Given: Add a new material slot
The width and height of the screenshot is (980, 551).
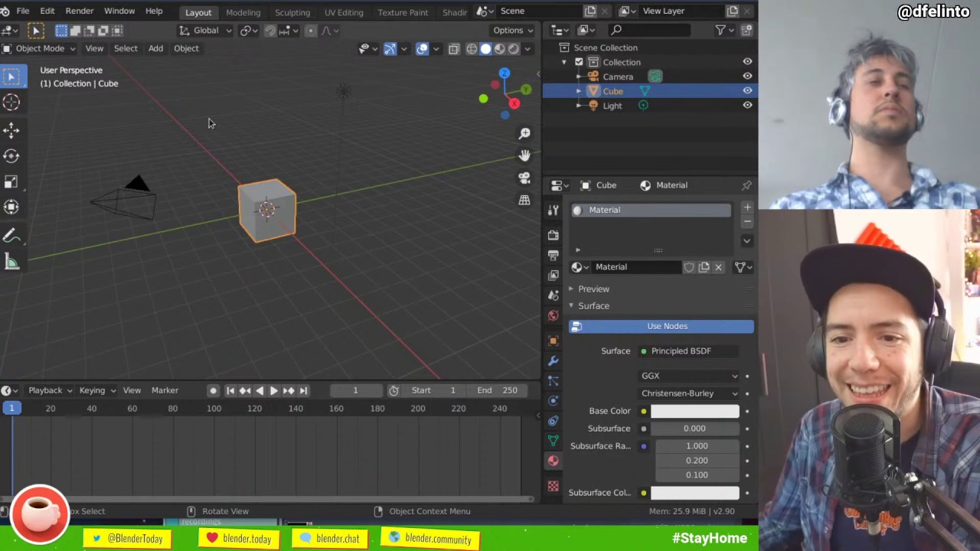Looking at the screenshot, I should [x=747, y=207].
